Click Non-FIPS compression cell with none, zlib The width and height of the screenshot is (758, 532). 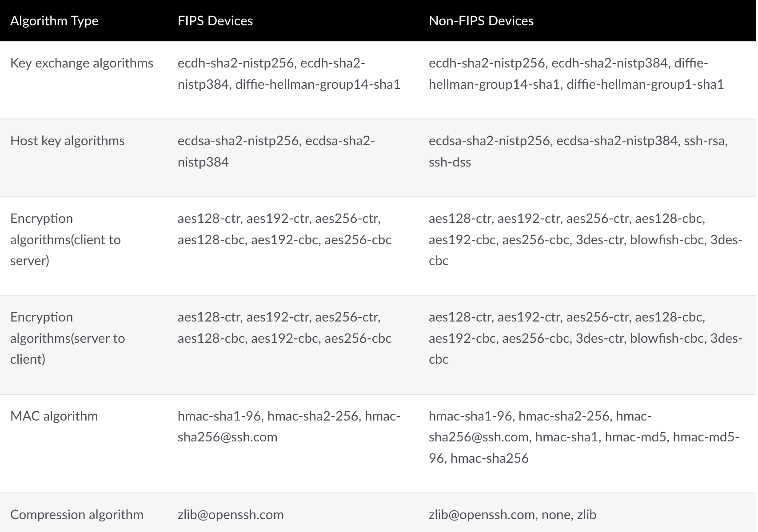pyautogui.click(x=513, y=515)
